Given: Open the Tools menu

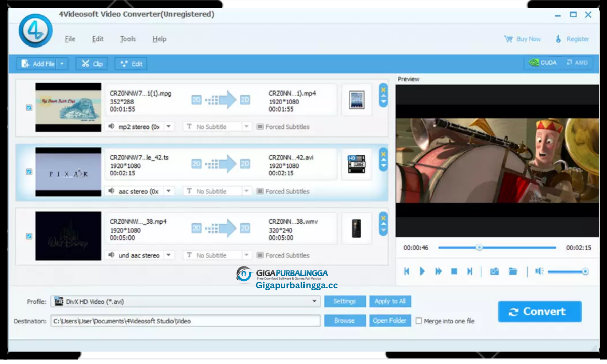Looking at the screenshot, I should click(x=128, y=39).
